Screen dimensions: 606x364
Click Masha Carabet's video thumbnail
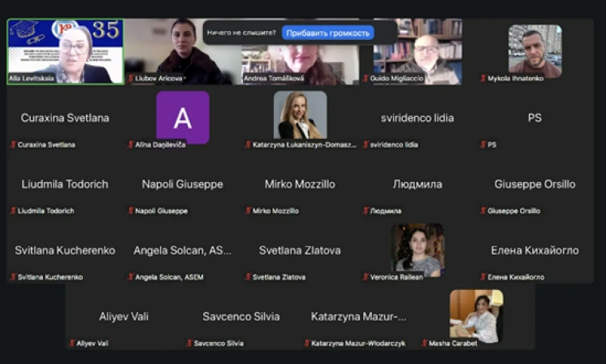(x=476, y=314)
